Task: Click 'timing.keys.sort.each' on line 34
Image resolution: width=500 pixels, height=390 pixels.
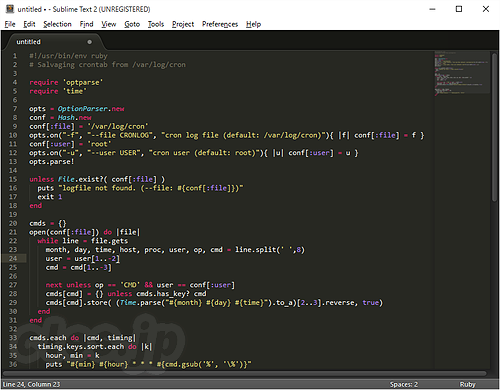Action: tap(81, 347)
